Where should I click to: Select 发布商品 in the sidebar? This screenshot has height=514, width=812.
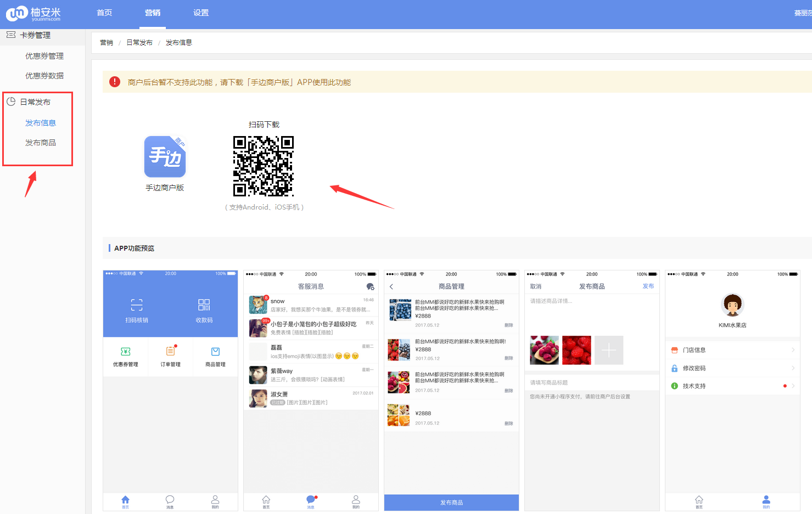click(41, 143)
